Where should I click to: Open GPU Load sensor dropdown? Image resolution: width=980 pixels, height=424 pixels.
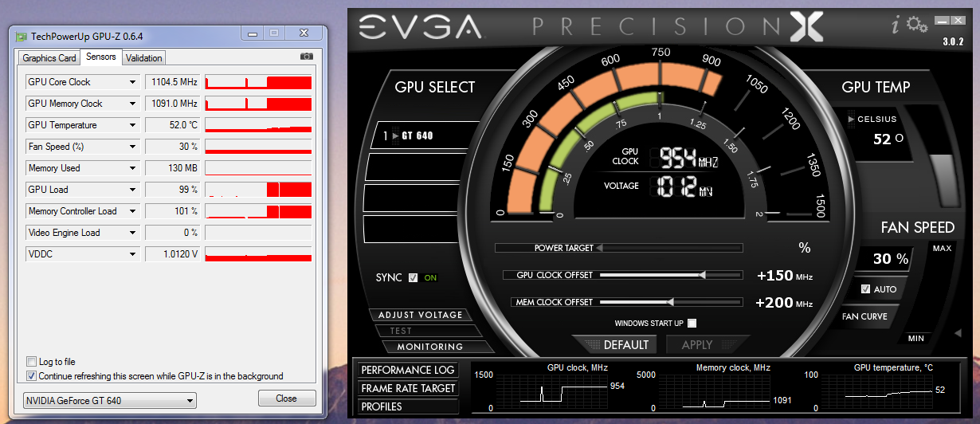pos(133,190)
